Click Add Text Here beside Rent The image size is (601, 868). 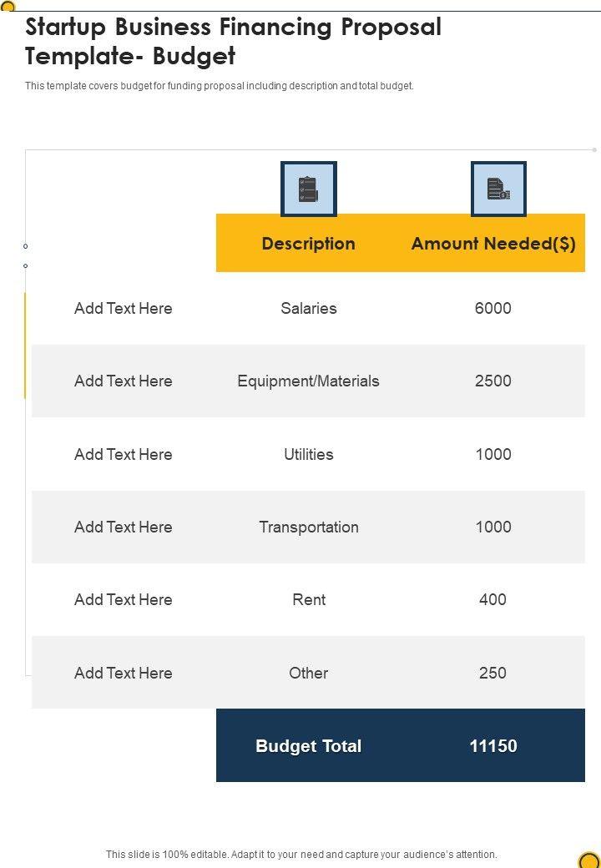click(x=124, y=599)
